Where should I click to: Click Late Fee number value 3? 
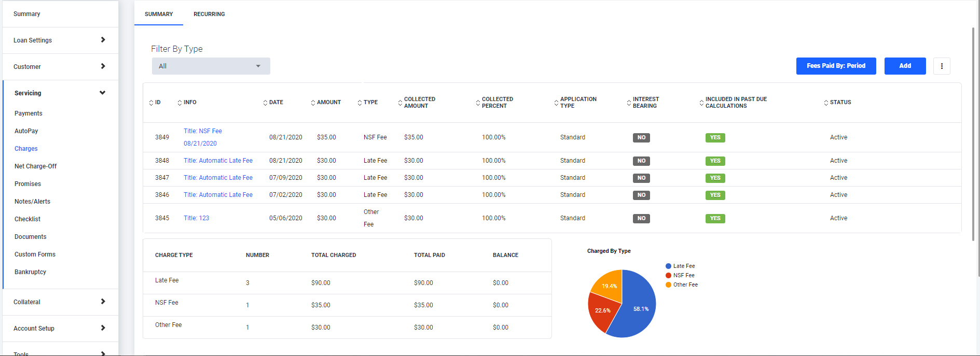tap(247, 283)
